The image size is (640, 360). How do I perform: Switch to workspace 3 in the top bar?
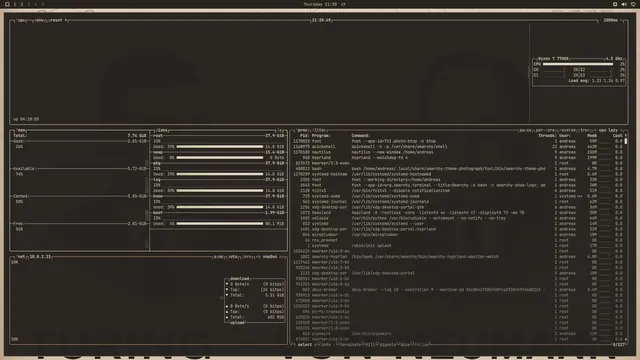[29, 4]
